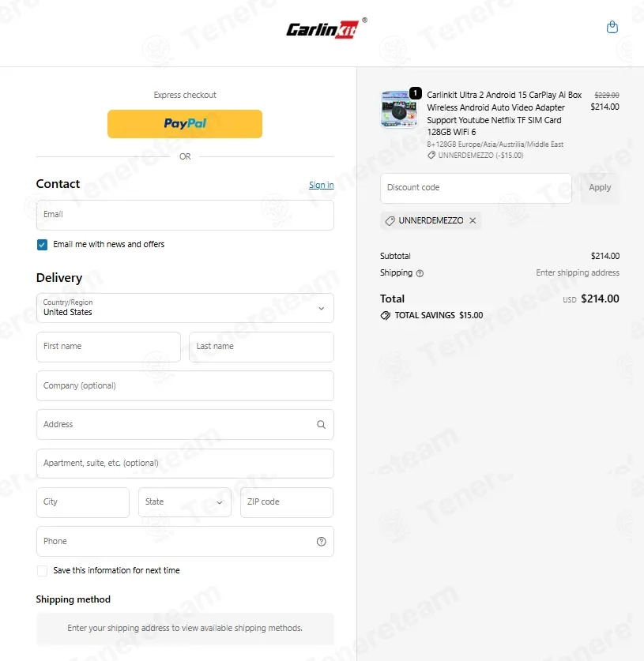Screen dimensions: 644x661
Task: Remove the UNNERDEMEZZO discount code
Action: [x=473, y=220]
